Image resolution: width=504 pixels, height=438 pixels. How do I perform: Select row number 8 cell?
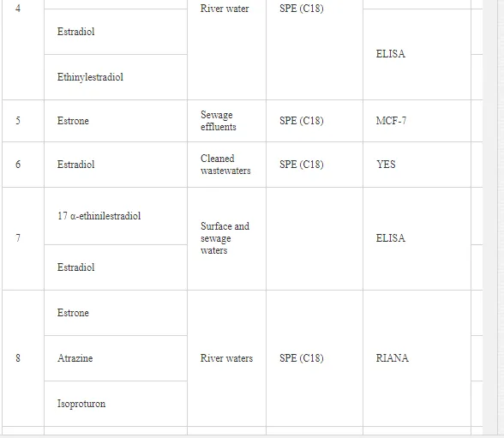pos(23,358)
